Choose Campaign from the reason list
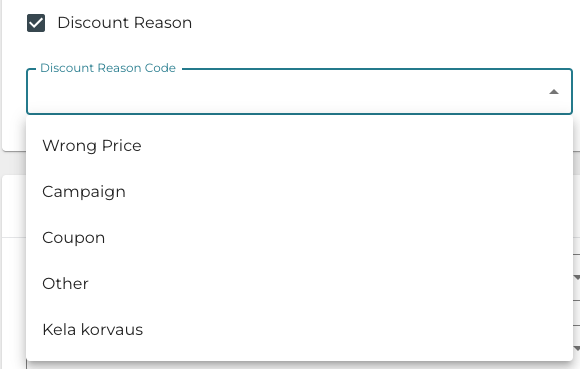Viewport: 580px width, 369px height. point(299,192)
